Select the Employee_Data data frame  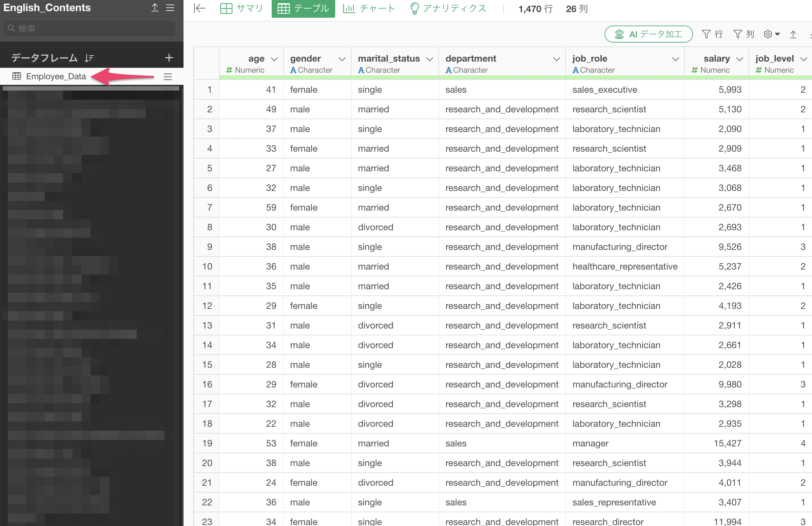click(56, 76)
